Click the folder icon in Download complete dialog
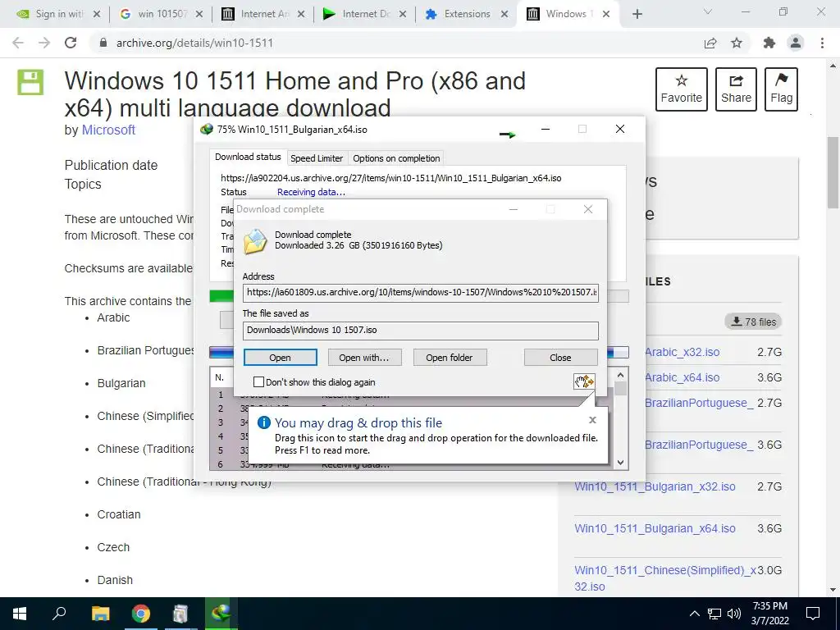Viewport: 840px width, 630px height. click(x=255, y=242)
